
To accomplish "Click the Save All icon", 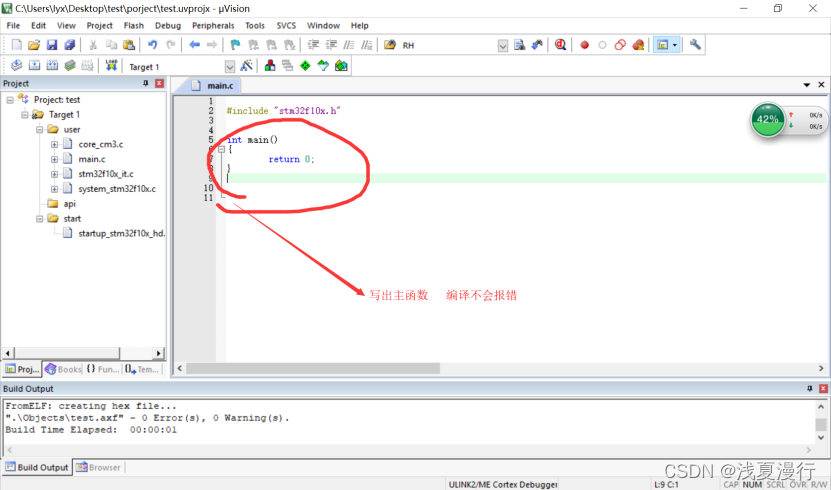I will click(69, 45).
